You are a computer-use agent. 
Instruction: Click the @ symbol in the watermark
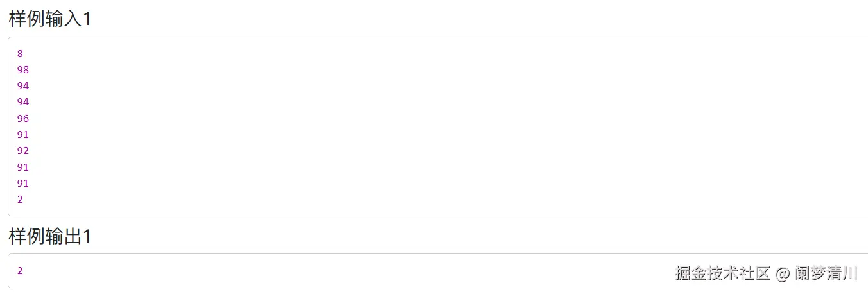pos(782,274)
